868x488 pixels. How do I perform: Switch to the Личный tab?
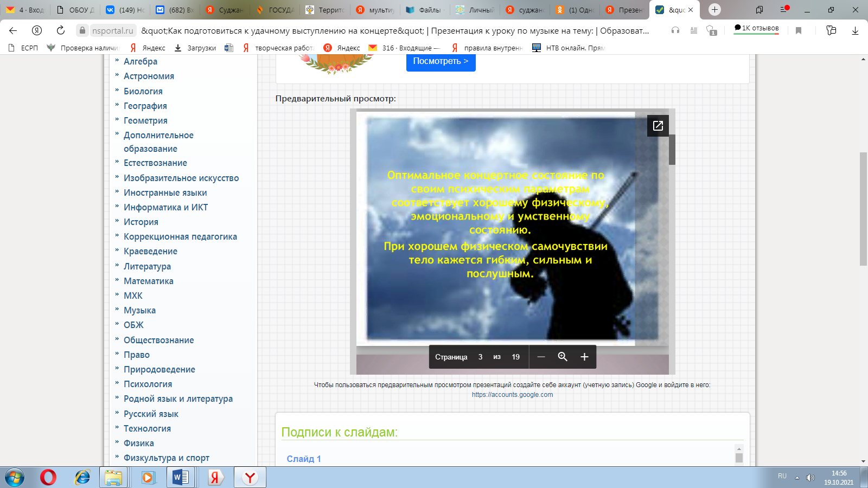click(x=475, y=10)
